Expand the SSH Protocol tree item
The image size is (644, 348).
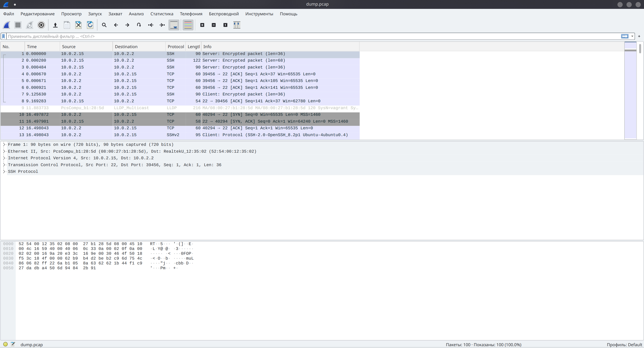coord(4,171)
